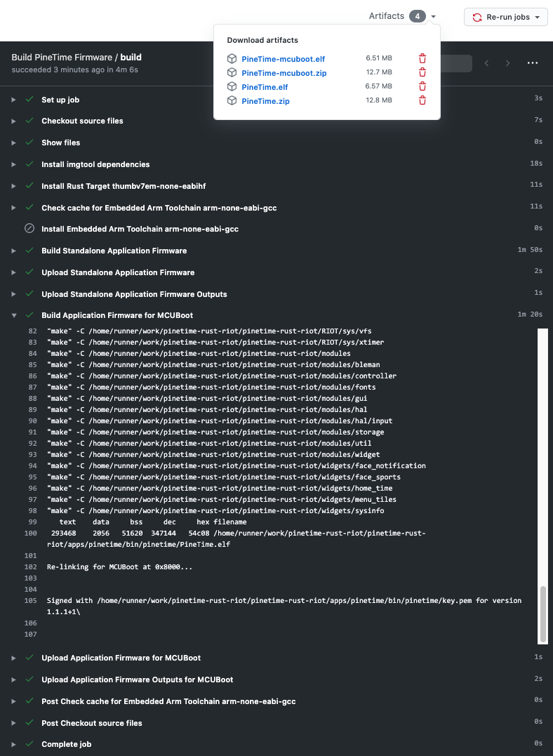Download the PineTime.zip artifact

[265, 101]
